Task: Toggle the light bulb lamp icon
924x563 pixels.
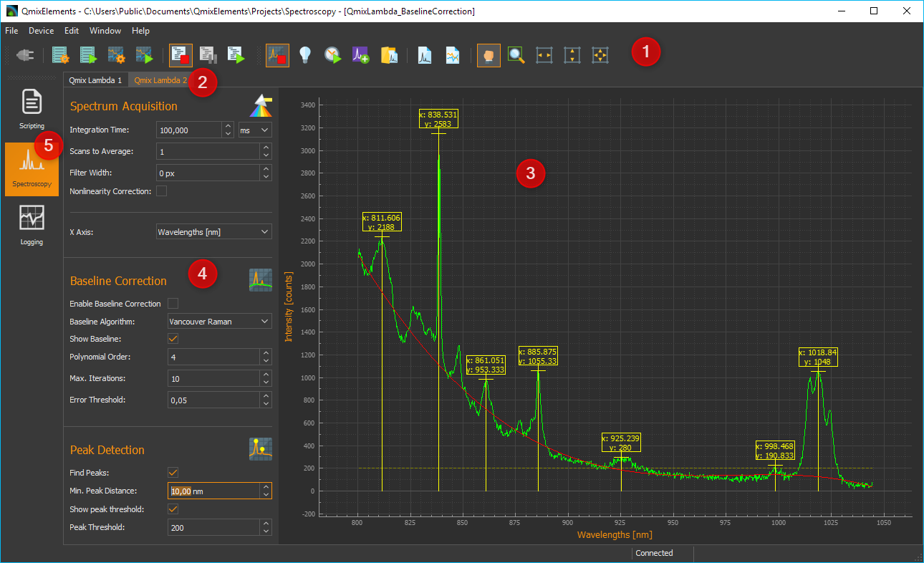Action: click(305, 55)
